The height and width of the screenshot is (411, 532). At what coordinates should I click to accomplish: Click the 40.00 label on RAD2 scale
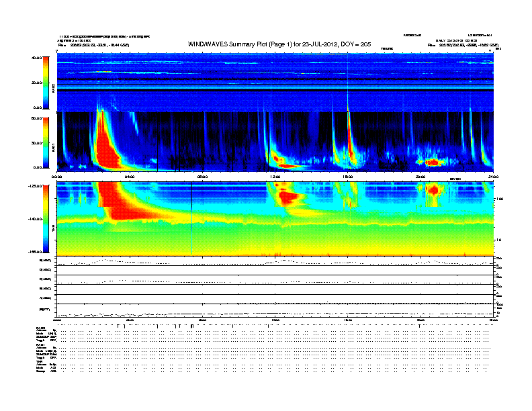click(x=37, y=58)
